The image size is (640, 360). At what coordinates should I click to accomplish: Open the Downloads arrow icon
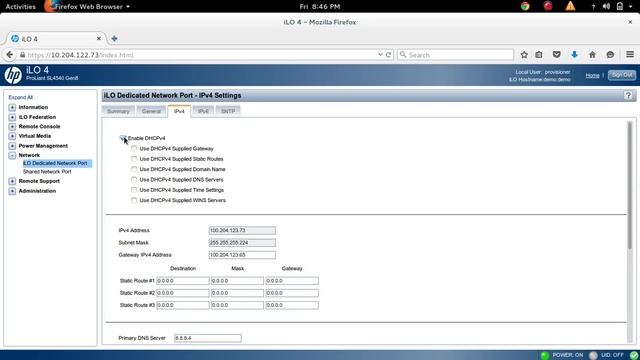[574, 55]
